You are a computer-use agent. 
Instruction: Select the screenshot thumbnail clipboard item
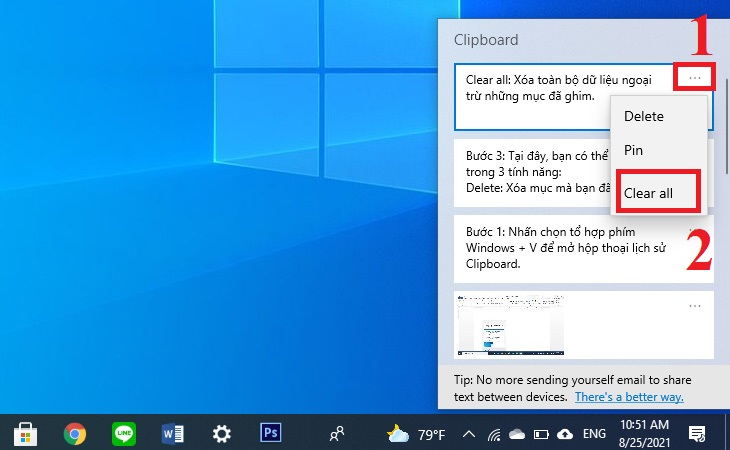pos(584,325)
